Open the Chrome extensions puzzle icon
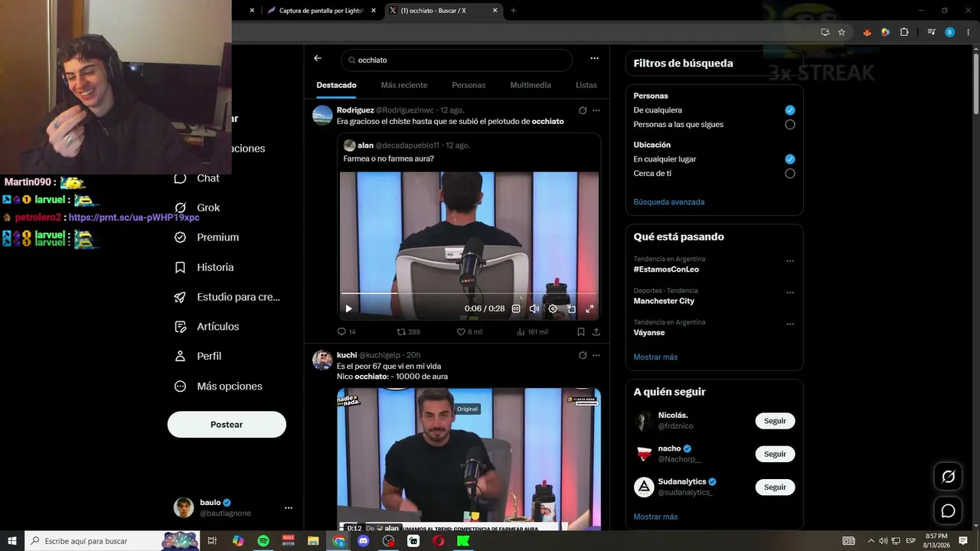The width and height of the screenshot is (980, 551). click(x=904, y=32)
